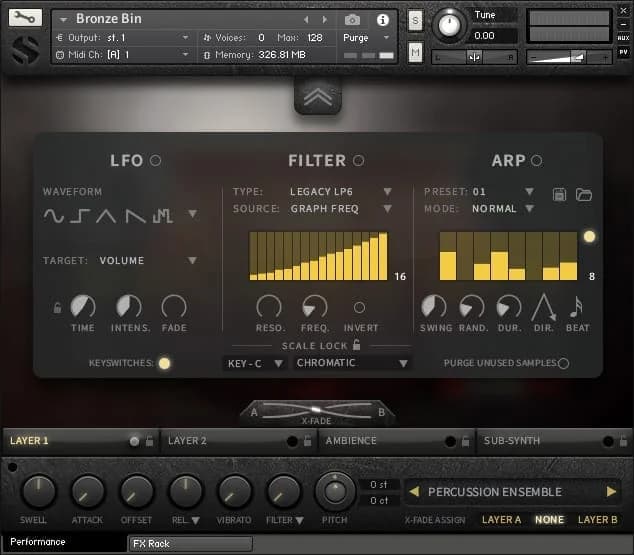Open ARP preset folder icon

coord(584,193)
